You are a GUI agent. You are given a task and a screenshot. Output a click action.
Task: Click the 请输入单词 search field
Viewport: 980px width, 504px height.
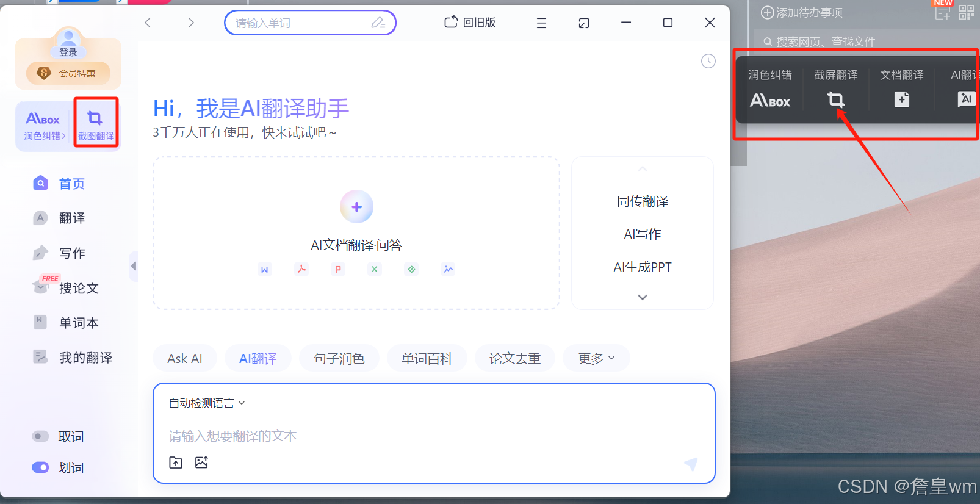(310, 23)
